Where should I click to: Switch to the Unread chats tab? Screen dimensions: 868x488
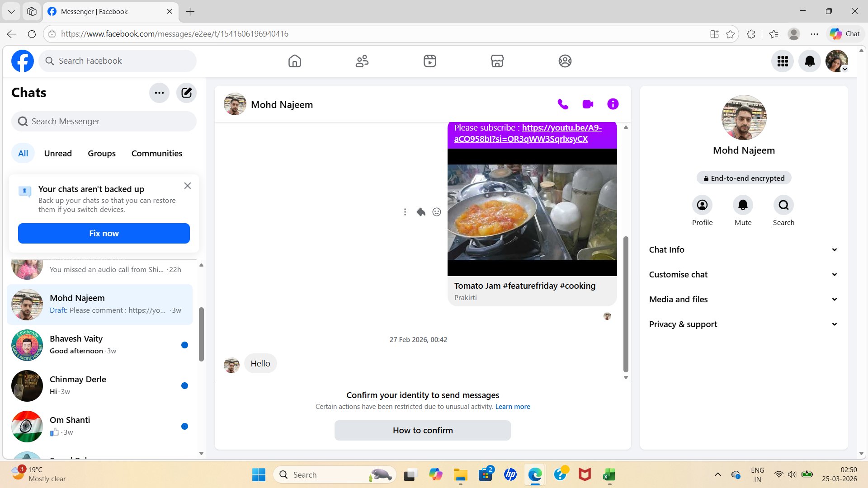point(58,154)
